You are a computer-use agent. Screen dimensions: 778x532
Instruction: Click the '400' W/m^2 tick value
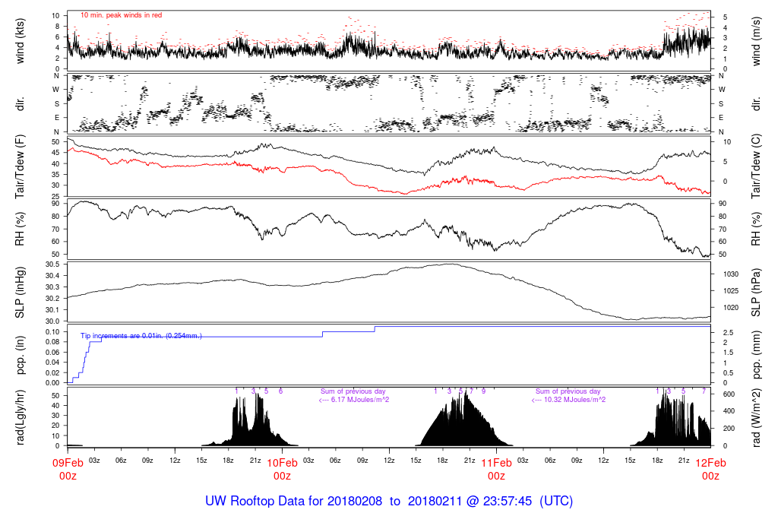pyautogui.click(x=729, y=411)
